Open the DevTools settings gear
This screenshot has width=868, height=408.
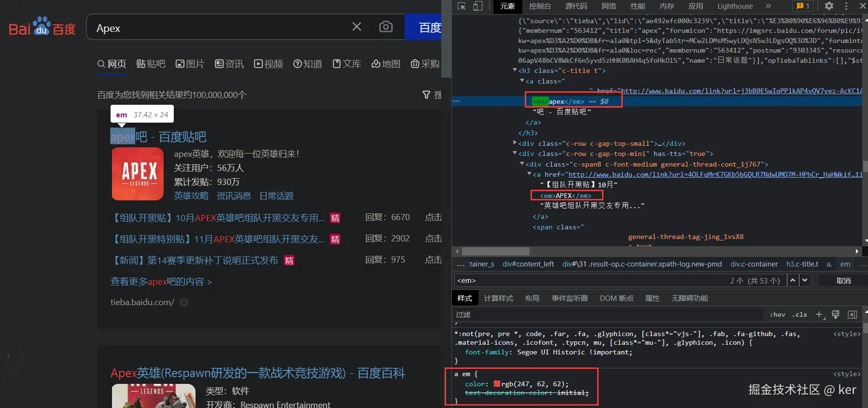829,6
